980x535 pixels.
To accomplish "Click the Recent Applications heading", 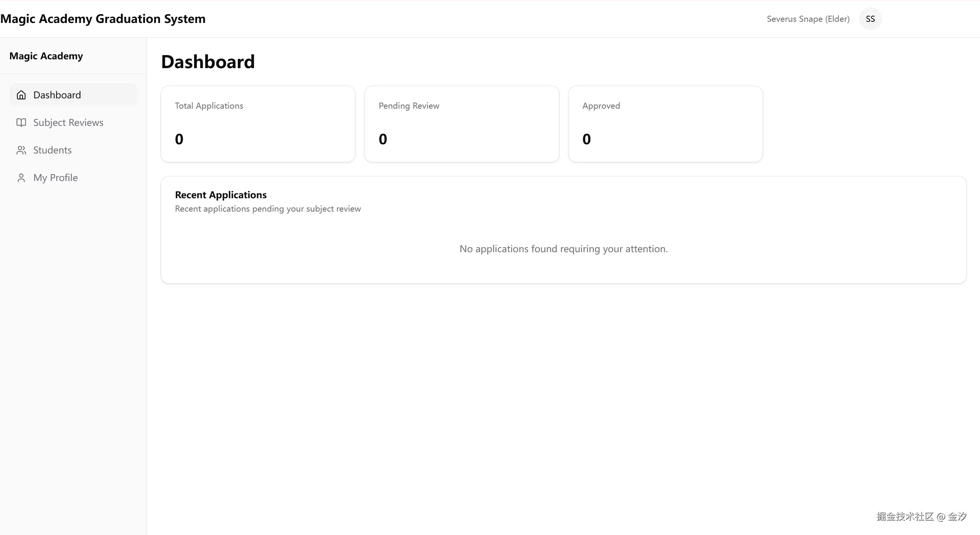I will [x=220, y=195].
